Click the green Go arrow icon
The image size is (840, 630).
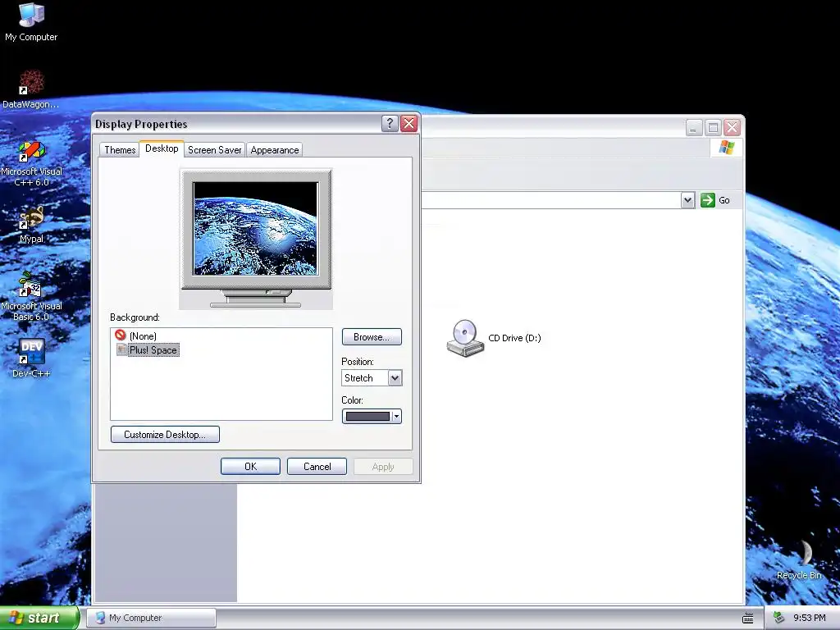tap(708, 200)
